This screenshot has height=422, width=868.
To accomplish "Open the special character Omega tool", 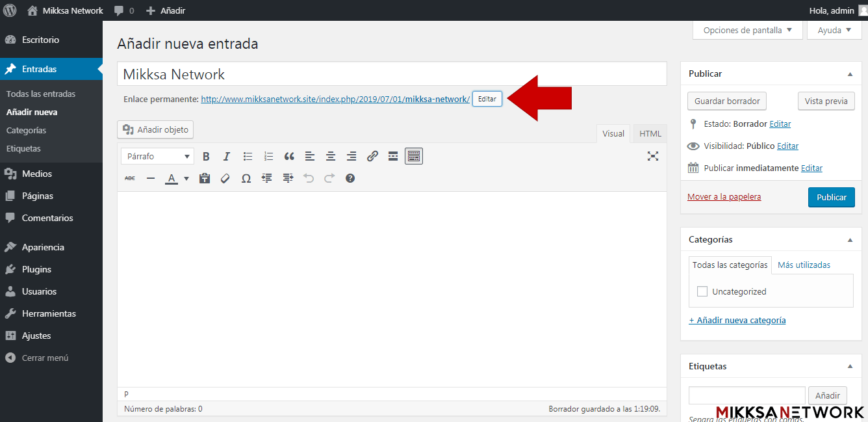I will click(x=246, y=178).
